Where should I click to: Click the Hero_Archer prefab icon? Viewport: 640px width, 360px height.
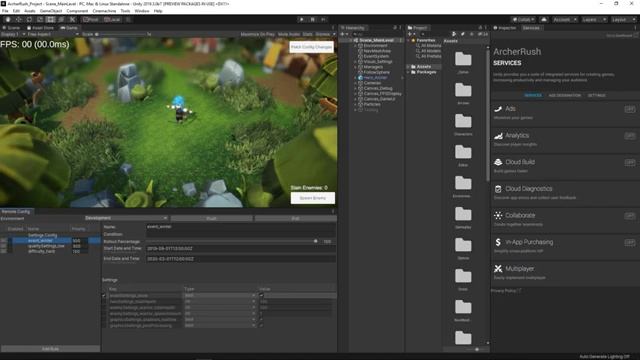click(x=360, y=78)
